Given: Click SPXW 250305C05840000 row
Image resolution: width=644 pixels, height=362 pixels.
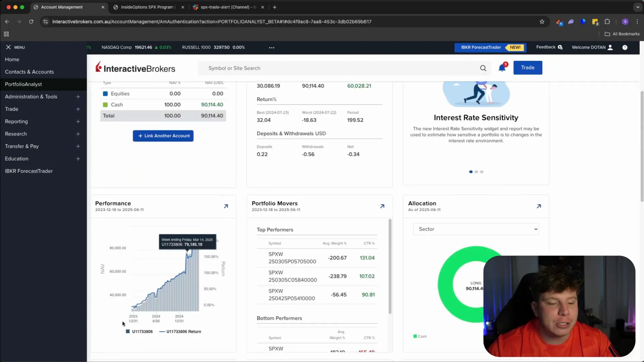Looking at the screenshot, I should click(x=317, y=276).
